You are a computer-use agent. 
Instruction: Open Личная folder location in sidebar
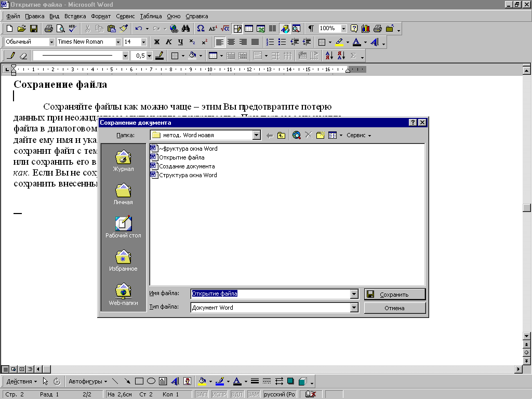(x=123, y=194)
